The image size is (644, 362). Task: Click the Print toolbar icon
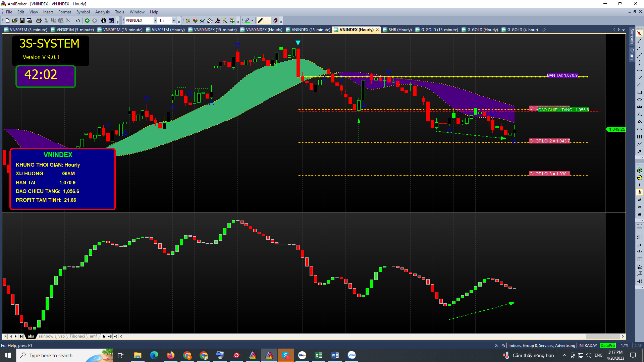click(x=39, y=21)
